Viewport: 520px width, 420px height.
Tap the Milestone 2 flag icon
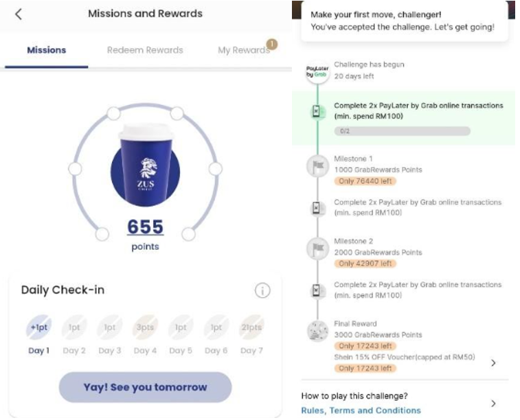pos(317,249)
